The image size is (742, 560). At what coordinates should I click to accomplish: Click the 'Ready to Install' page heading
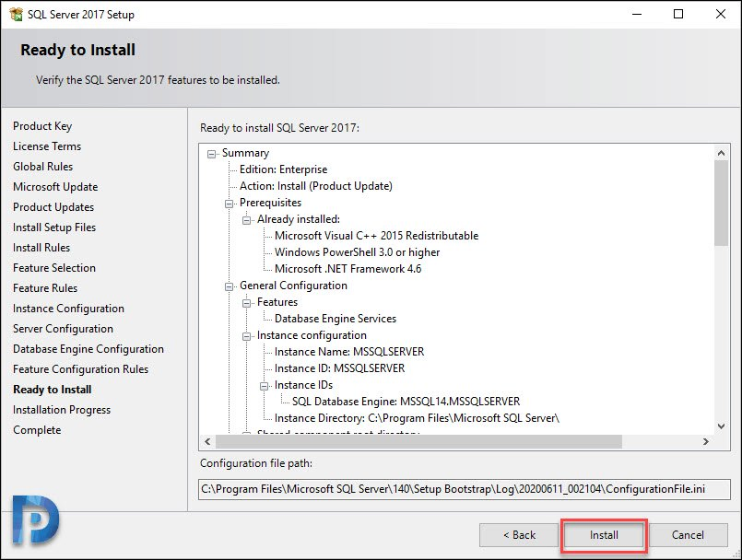[x=78, y=50]
